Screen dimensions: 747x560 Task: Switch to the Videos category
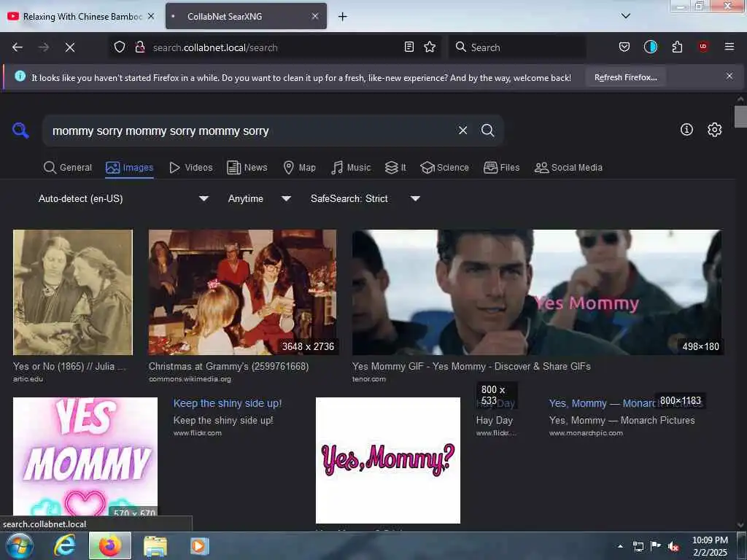[x=191, y=168]
